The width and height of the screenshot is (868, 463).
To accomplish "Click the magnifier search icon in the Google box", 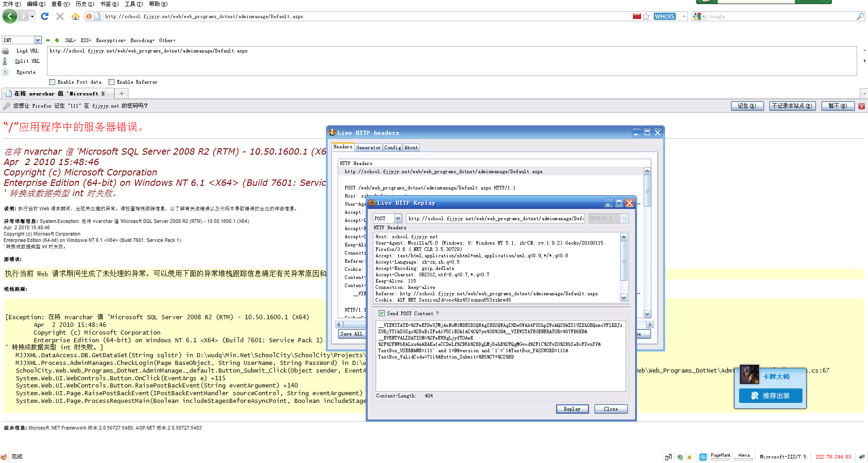I will coord(860,16).
